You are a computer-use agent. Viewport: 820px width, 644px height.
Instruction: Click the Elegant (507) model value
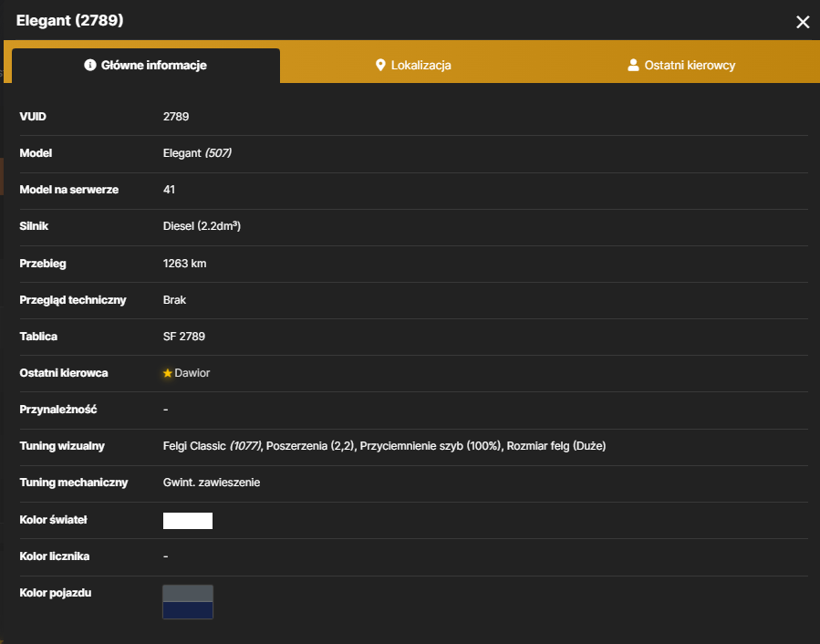coord(197,153)
